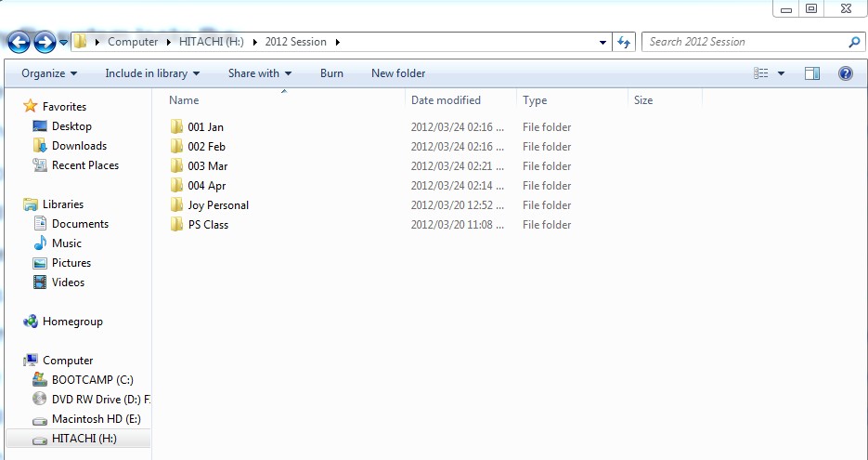Click the Burn toolbar button
The width and height of the screenshot is (868, 460).
[x=331, y=73]
